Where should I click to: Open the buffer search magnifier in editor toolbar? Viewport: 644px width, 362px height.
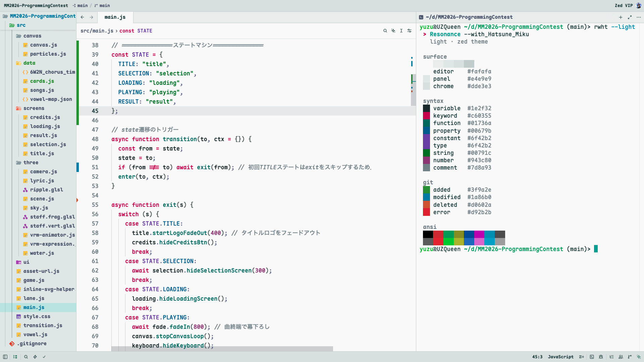tap(385, 31)
